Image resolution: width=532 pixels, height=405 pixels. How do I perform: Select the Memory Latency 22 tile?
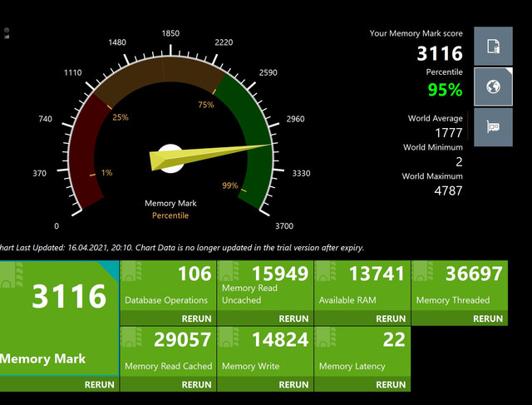[362, 352]
